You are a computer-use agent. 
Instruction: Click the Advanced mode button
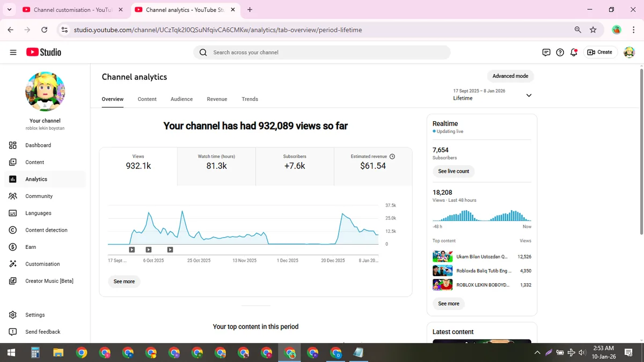(x=510, y=76)
